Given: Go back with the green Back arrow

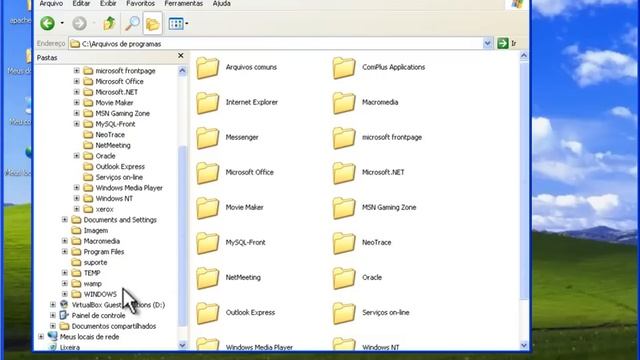Looking at the screenshot, I should point(47,23).
